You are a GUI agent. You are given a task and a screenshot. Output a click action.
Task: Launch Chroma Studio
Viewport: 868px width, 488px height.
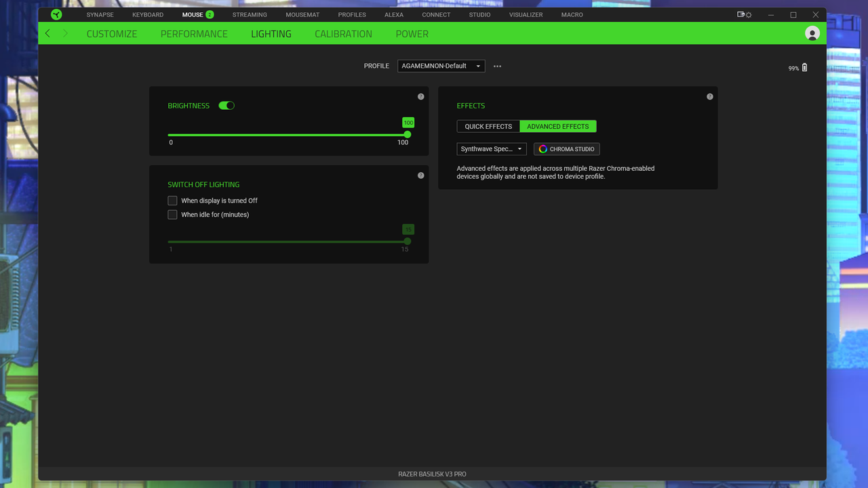coord(567,149)
